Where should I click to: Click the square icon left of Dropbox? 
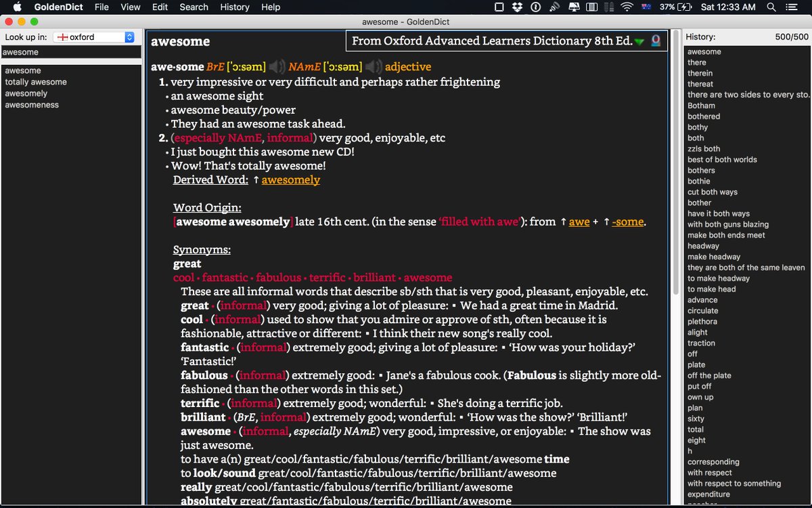(499, 7)
